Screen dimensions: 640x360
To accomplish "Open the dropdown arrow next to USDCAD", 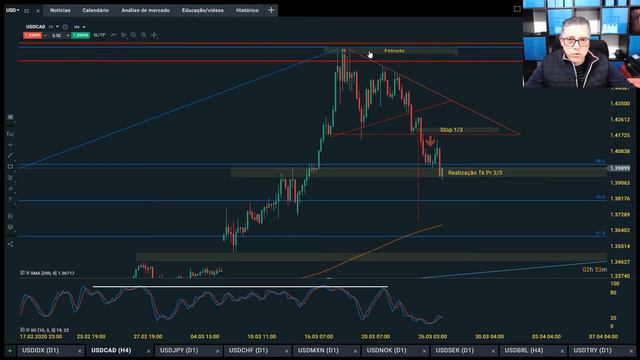I will 57,27.
